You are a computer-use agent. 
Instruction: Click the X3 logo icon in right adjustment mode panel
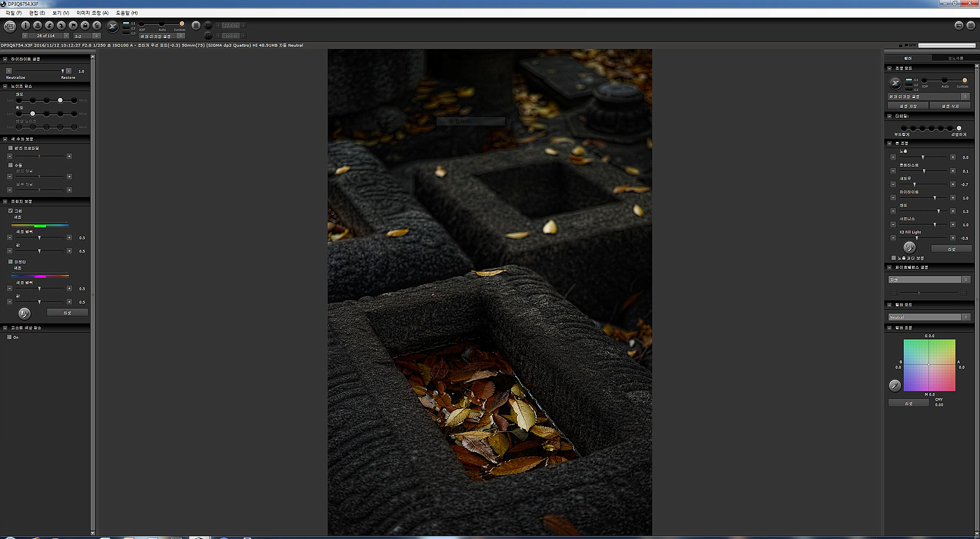pyautogui.click(x=895, y=83)
